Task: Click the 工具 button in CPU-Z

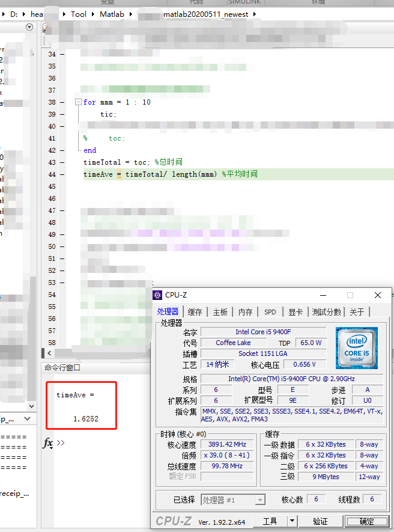Action: (270, 521)
